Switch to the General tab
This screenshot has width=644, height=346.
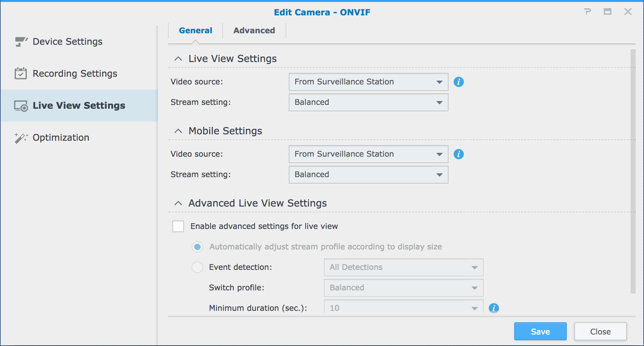tap(195, 30)
